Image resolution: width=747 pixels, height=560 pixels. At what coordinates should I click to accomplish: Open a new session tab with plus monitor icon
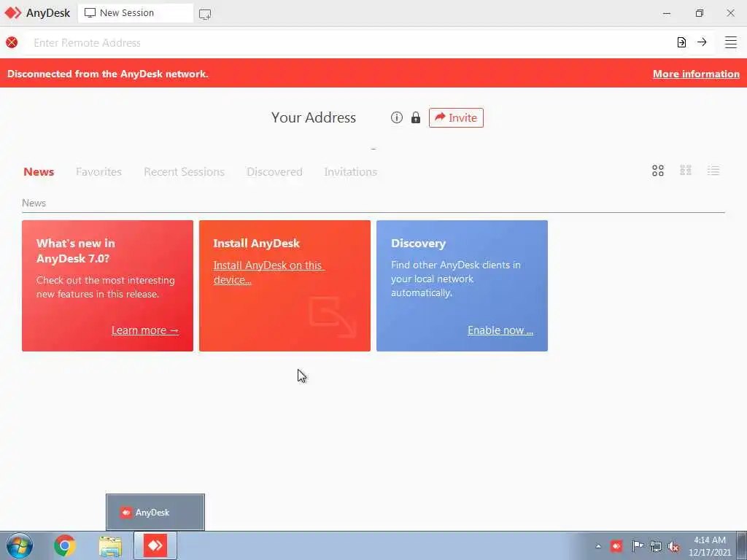click(x=205, y=15)
